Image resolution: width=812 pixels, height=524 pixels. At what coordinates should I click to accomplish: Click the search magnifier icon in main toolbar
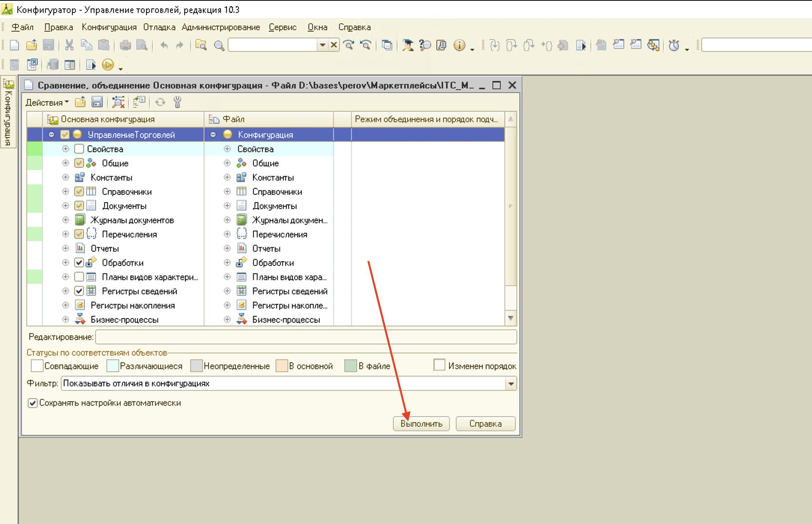point(219,45)
